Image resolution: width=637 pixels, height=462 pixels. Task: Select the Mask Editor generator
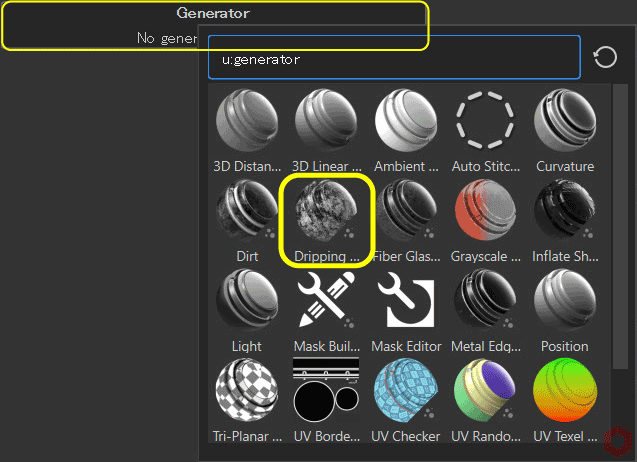tap(406, 311)
